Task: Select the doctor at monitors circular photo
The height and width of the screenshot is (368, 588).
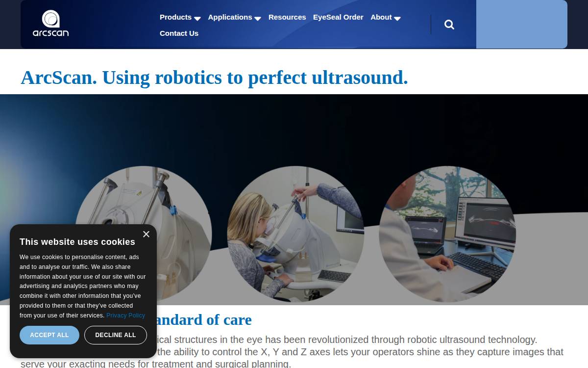Action: [x=447, y=234]
